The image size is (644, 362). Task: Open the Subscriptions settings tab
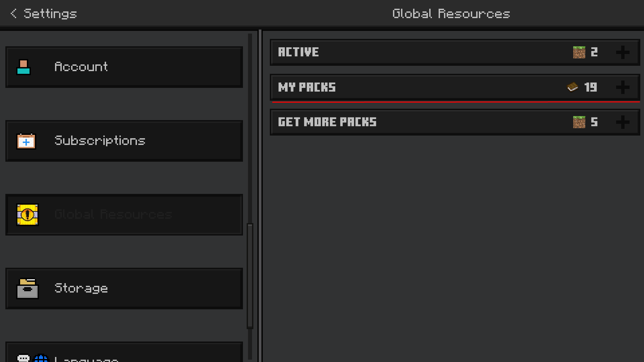[124, 141]
